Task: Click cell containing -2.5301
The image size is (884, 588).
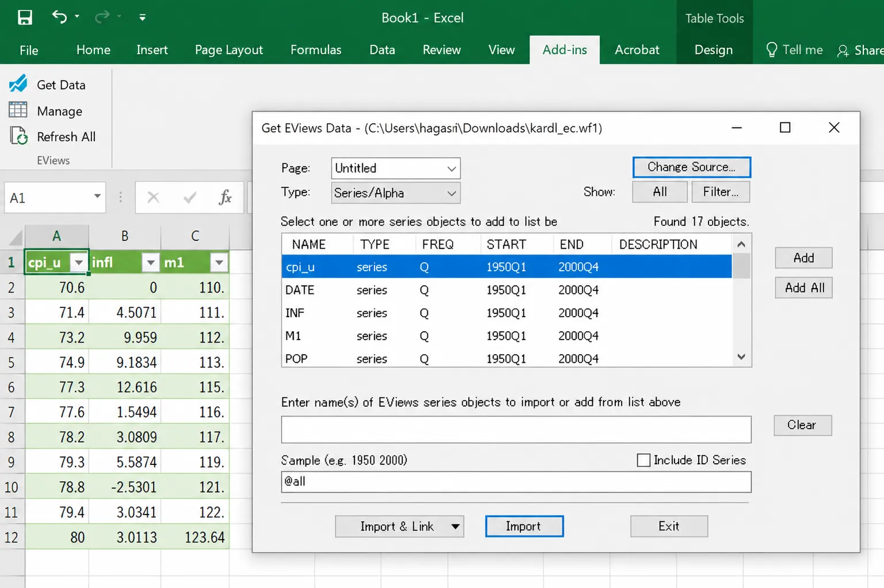Action: point(125,487)
